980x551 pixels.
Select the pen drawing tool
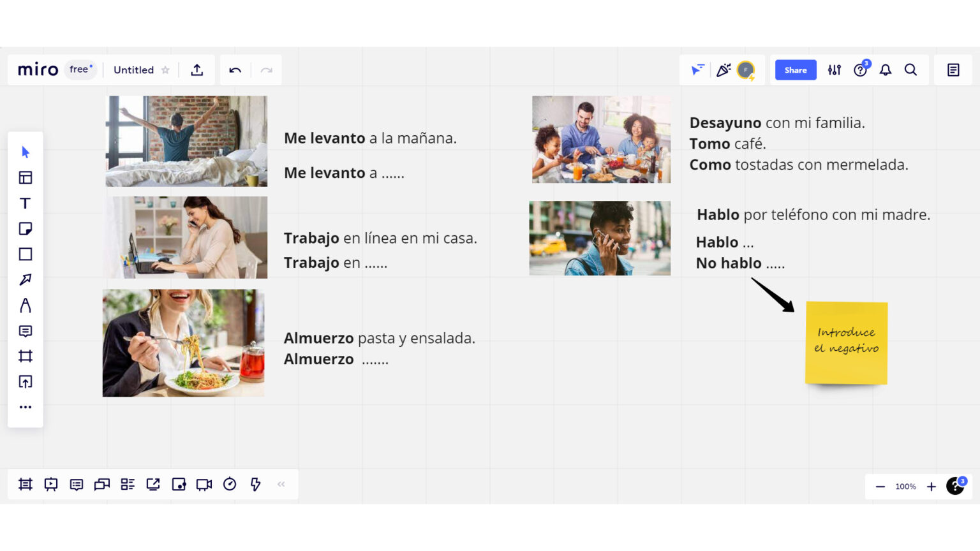point(25,305)
